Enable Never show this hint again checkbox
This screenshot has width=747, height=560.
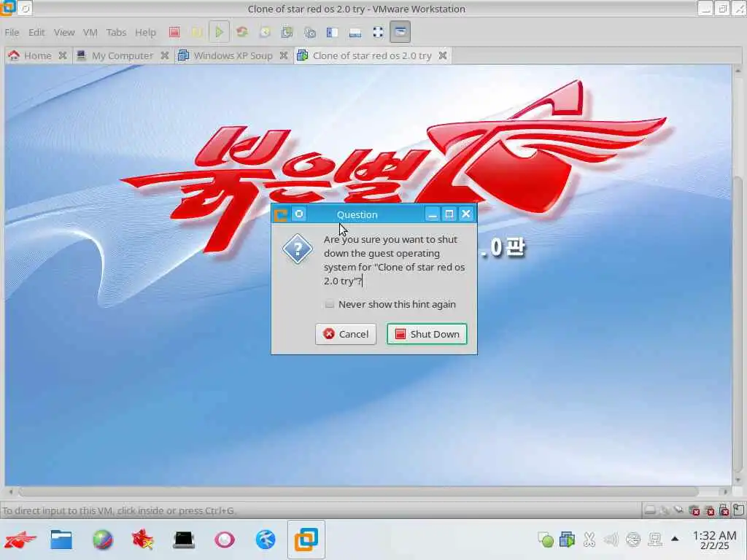pyautogui.click(x=329, y=304)
